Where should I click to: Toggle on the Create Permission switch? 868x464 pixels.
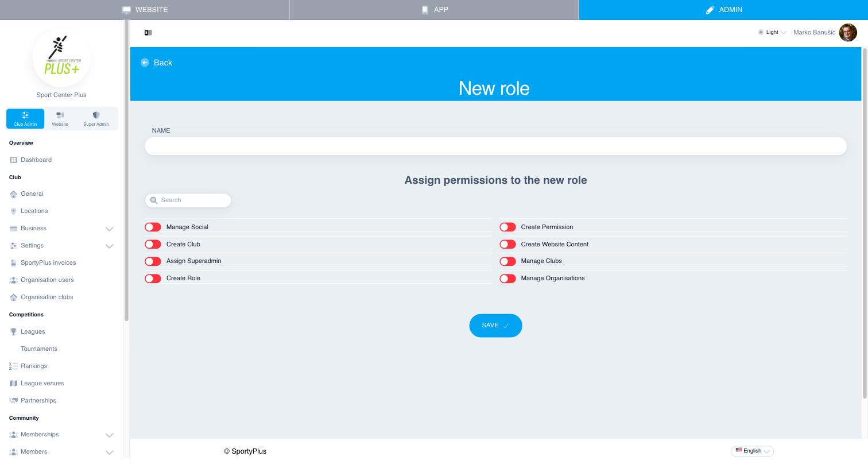pyautogui.click(x=507, y=227)
